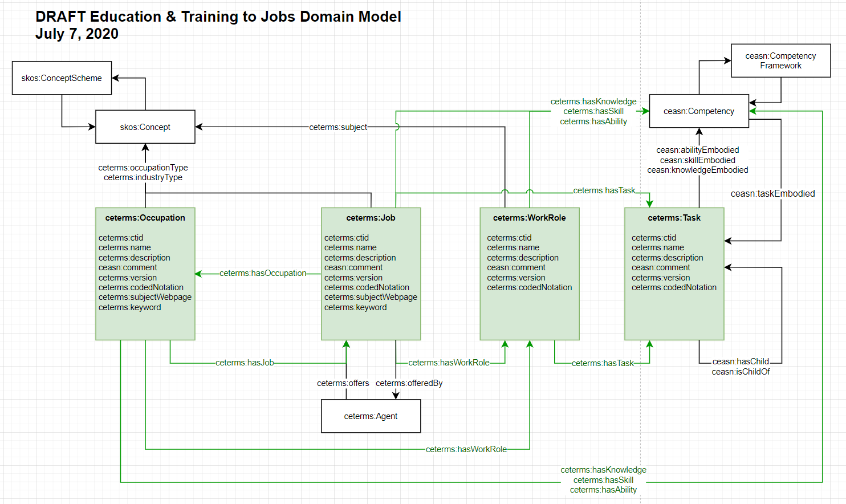
Task: Click the ceasn:taskEmbodied label
Action: coord(773,193)
